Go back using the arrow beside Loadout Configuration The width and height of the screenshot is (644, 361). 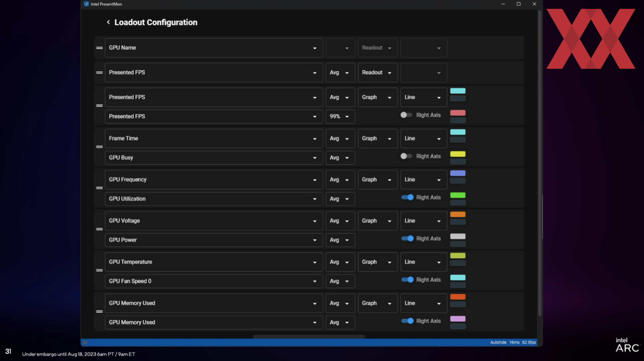pos(108,22)
